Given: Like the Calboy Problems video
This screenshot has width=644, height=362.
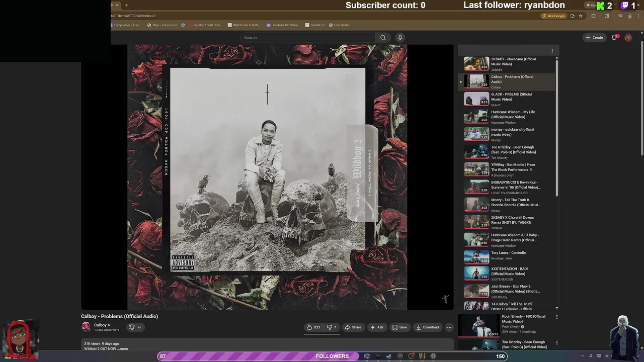Looking at the screenshot, I should pyautogui.click(x=313, y=327).
